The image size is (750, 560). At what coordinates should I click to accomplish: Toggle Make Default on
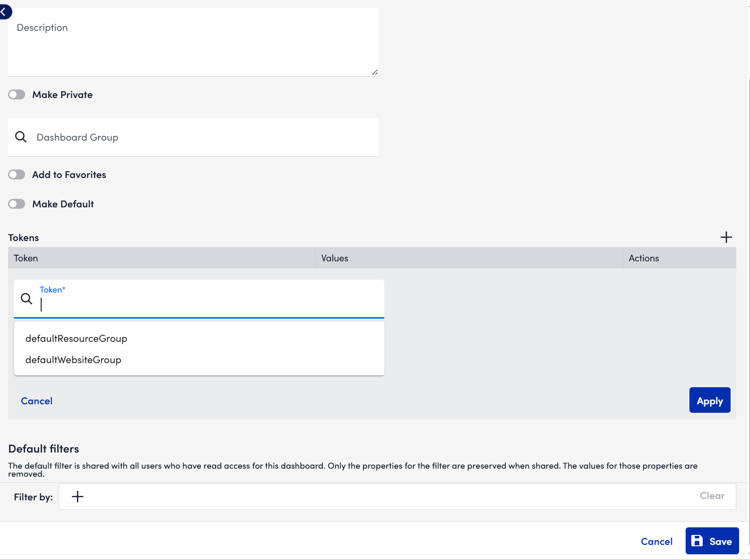coord(17,204)
